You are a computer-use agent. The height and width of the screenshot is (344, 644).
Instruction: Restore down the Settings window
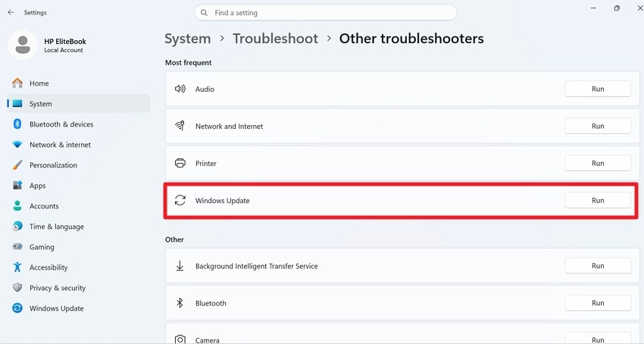tap(617, 8)
